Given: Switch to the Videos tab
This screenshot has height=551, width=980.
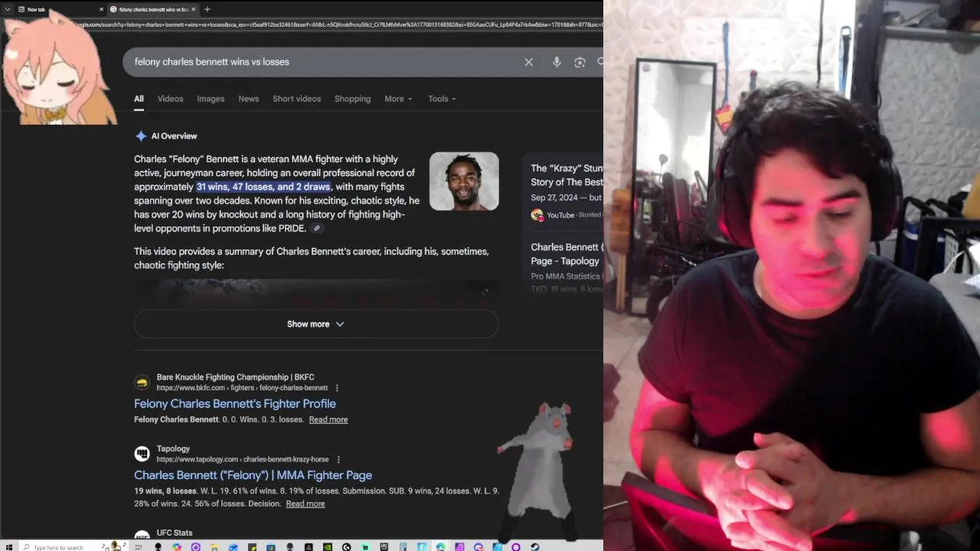Looking at the screenshot, I should (x=170, y=99).
